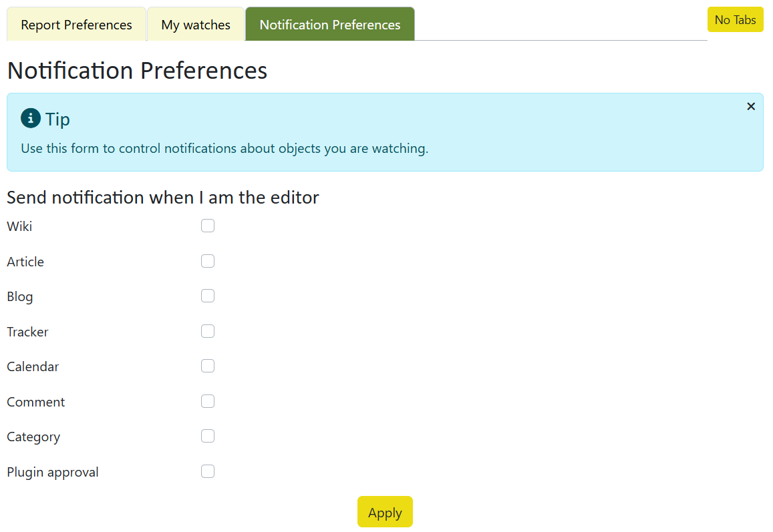Click the No Tabs button
The width and height of the screenshot is (773, 532).
[735, 20]
